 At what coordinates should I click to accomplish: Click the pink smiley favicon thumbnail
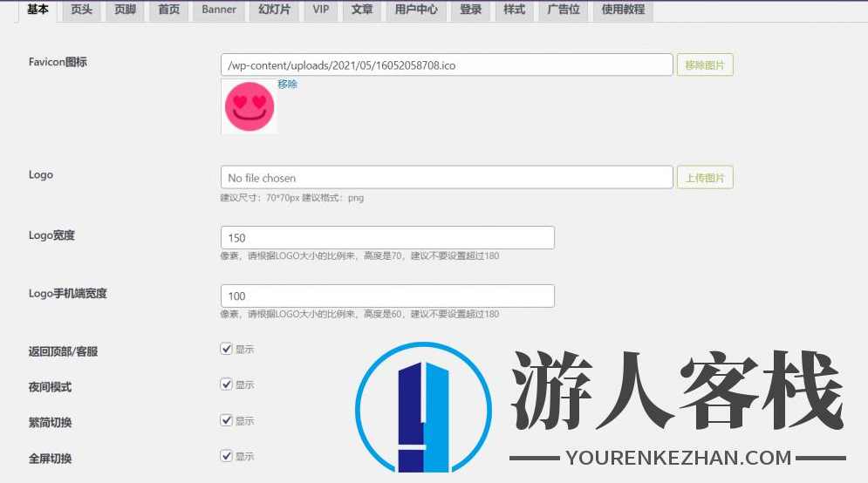coord(249,106)
